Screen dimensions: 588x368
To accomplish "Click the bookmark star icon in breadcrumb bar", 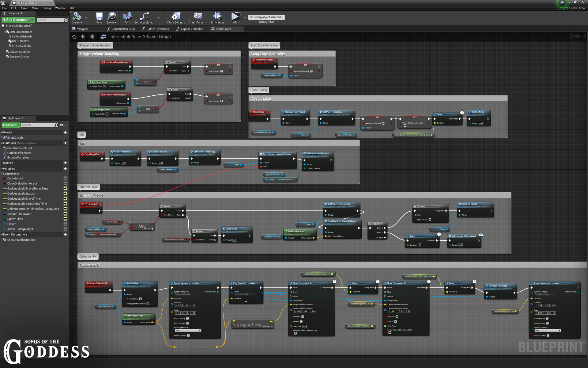I will click(74, 37).
